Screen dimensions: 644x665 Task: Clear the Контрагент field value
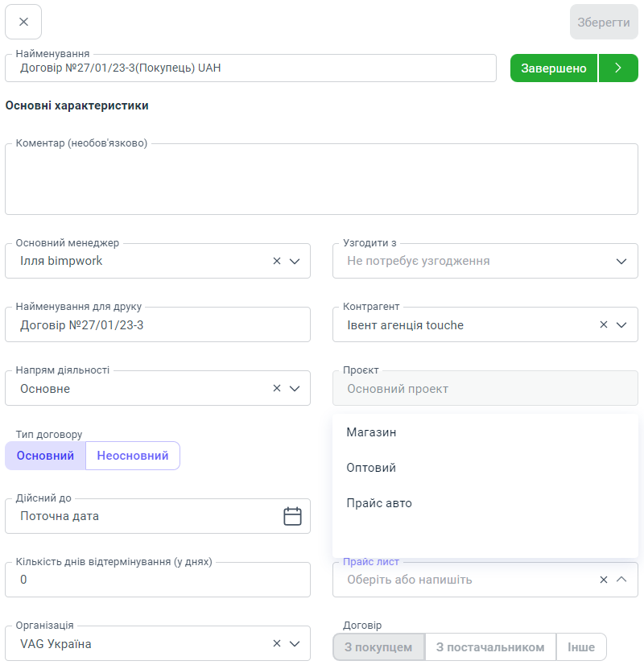(x=604, y=324)
